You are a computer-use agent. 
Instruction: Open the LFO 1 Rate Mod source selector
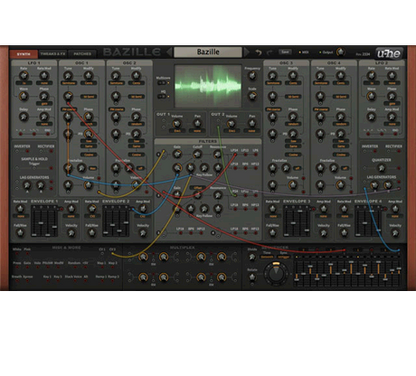(x=44, y=83)
